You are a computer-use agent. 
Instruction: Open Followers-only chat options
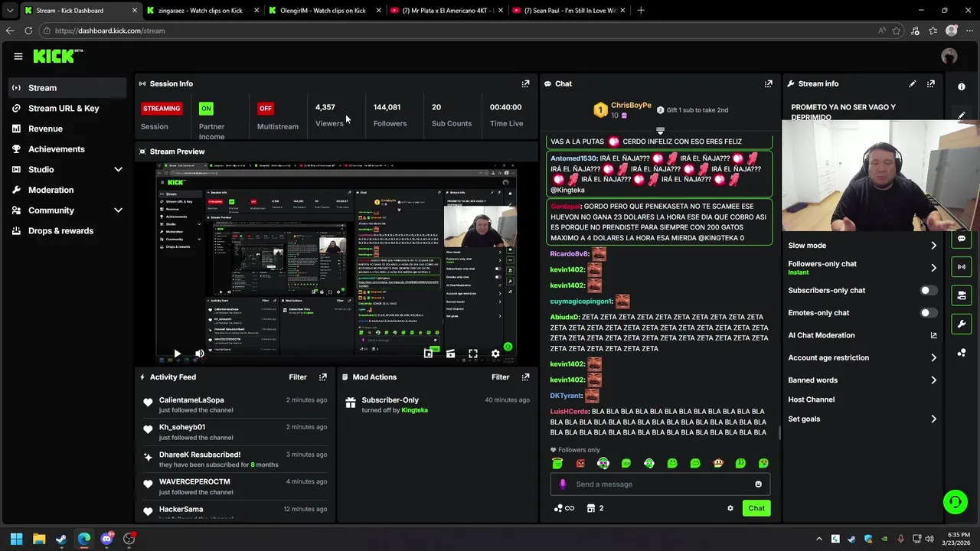tap(862, 268)
